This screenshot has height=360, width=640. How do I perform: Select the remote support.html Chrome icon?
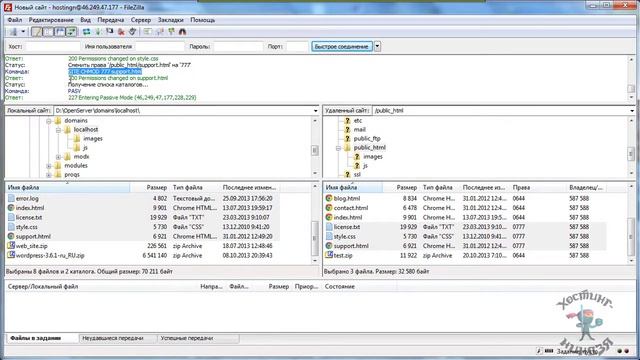[x=329, y=246]
